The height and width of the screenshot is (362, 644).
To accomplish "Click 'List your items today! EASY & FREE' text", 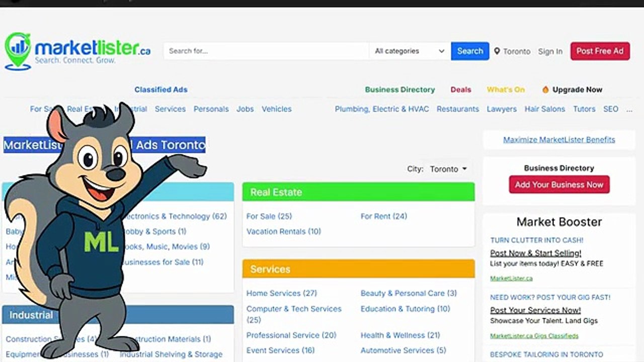I will (547, 263).
